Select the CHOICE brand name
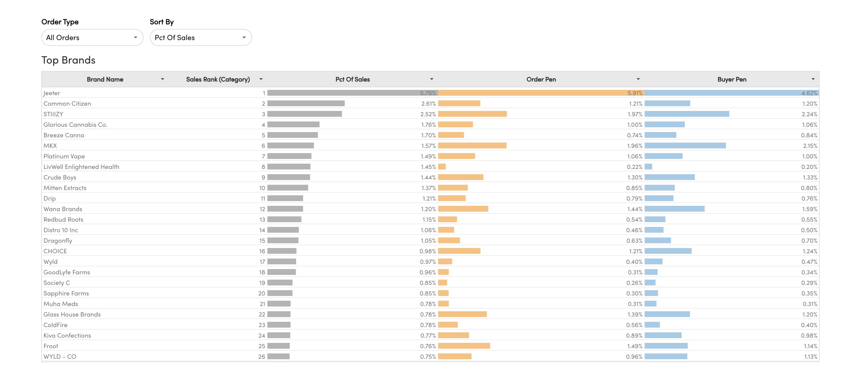Screen dimensions: 868x379 (x=55, y=251)
